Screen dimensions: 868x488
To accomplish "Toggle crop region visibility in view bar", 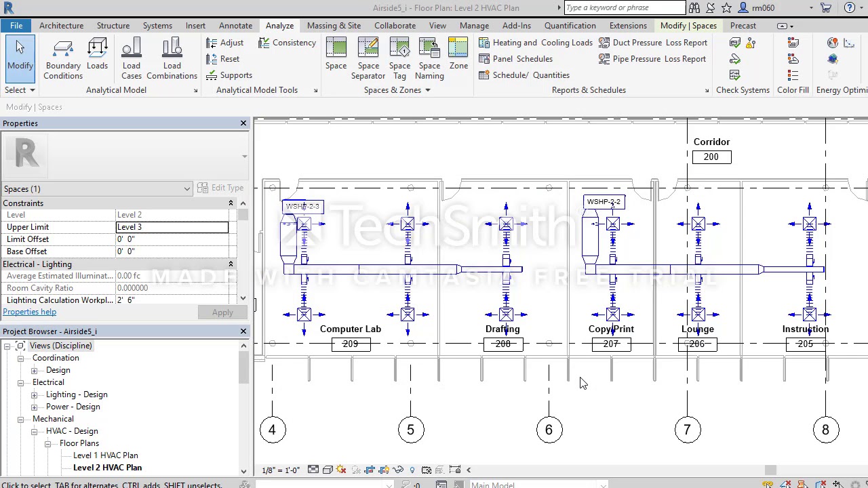I will pyautogui.click(x=384, y=470).
